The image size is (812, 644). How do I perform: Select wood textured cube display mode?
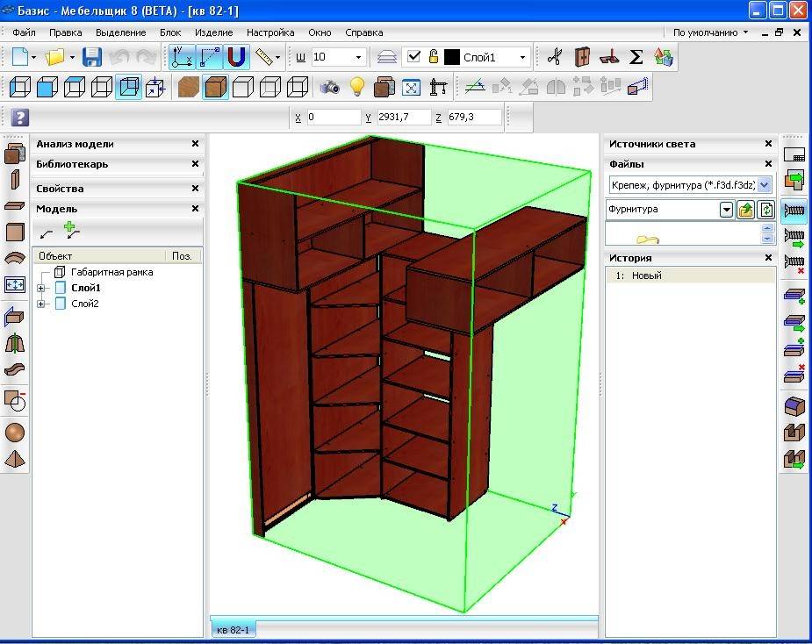188,87
